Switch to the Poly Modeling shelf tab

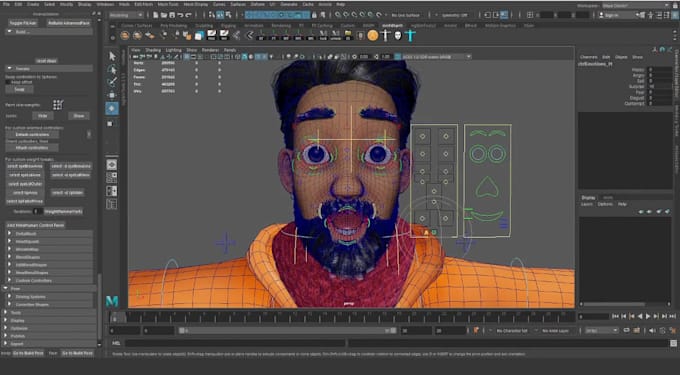(173, 26)
